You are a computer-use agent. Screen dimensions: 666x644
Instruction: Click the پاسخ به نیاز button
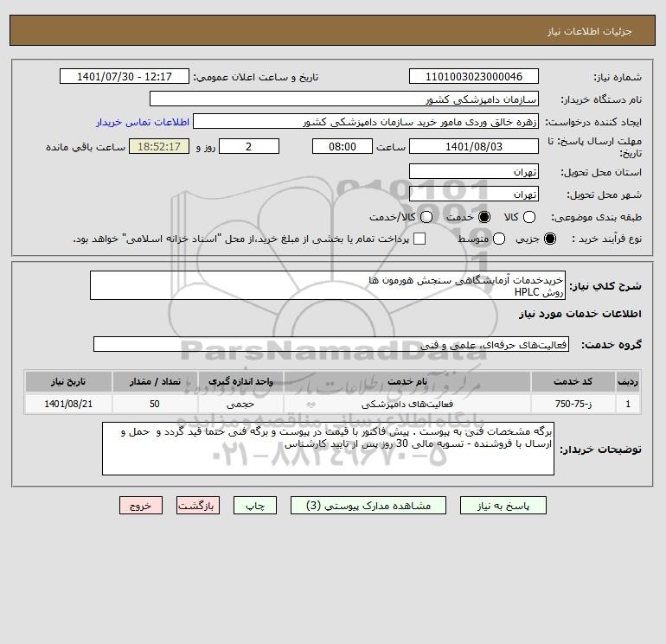503,506
